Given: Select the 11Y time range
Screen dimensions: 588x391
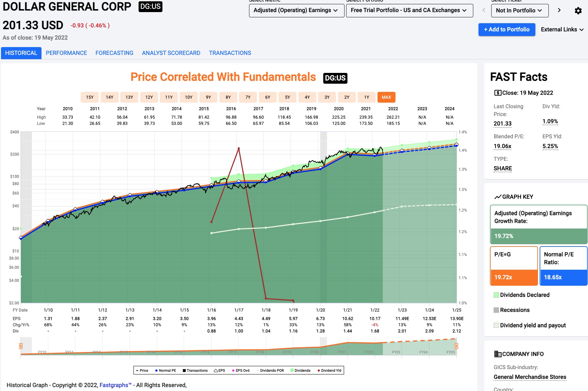Looking at the screenshot, I should 169,97.
